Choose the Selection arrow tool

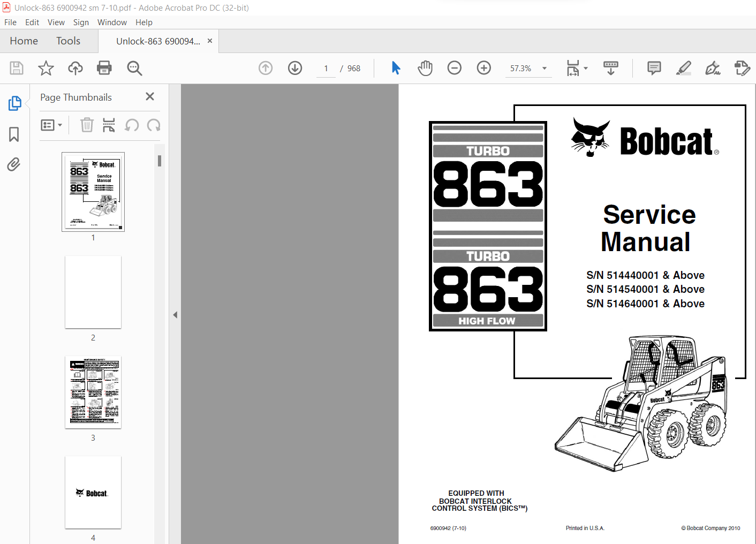396,68
